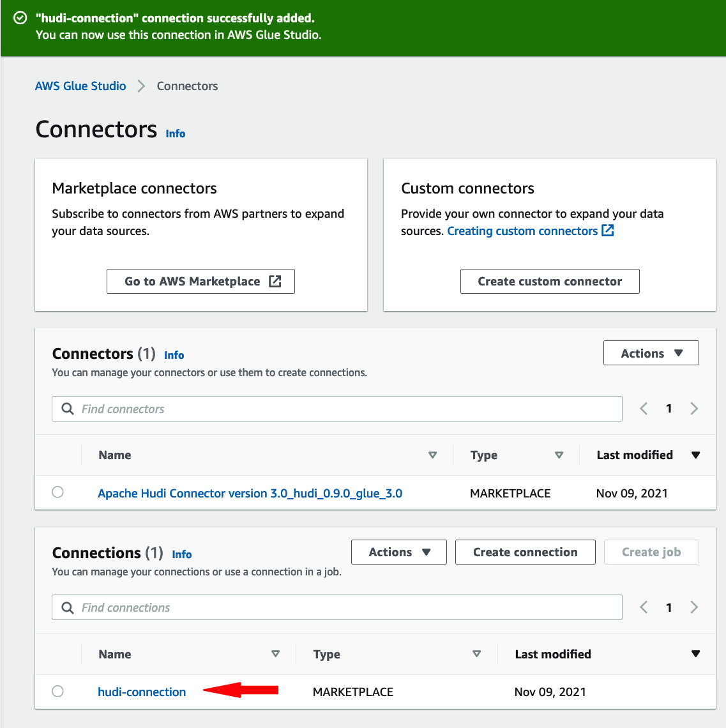726x728 pixels.
Task: Click the Connectors breadcrumb item
Action: (187, 86)
